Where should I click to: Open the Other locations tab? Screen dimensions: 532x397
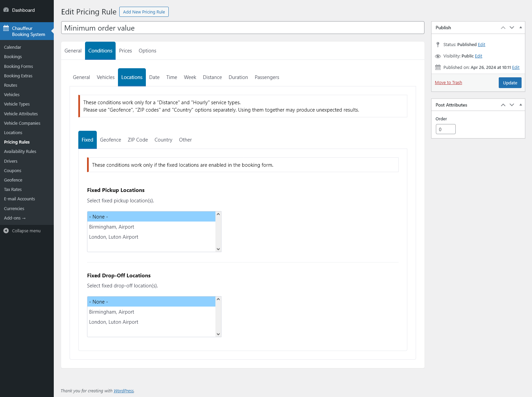coord(186,140)
